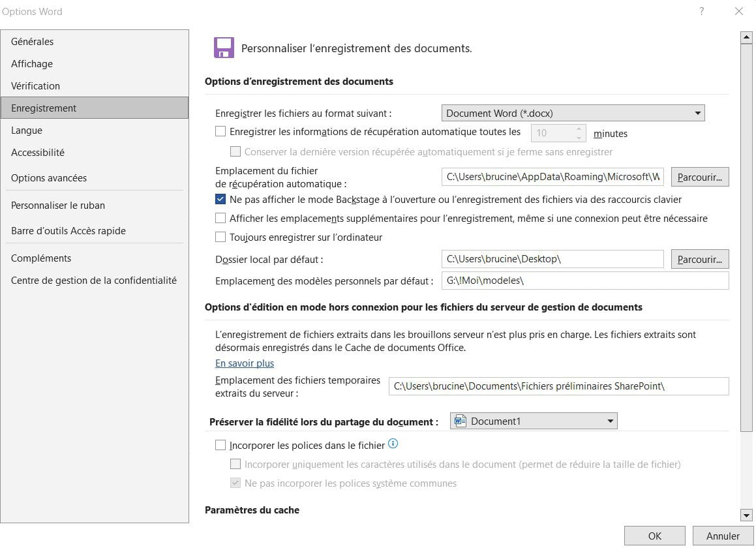Click the personal templates location field

click(x=584, y=281)
